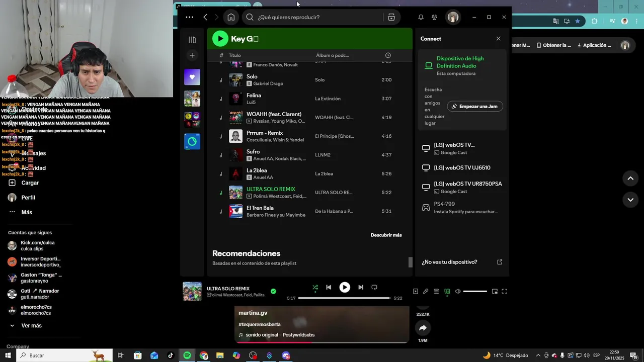
Task: Select LG webOS TV UJ6510 device
Action: tap(462, 168)
